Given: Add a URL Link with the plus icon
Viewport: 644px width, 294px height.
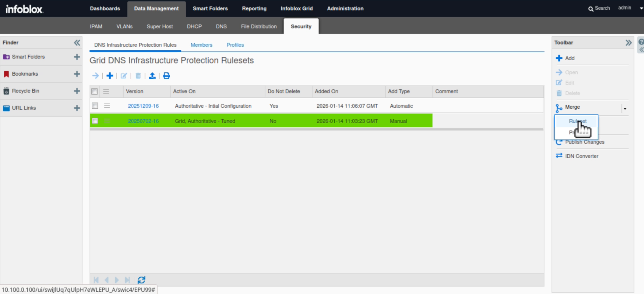Looking at the screenshot, I should 77,108.
